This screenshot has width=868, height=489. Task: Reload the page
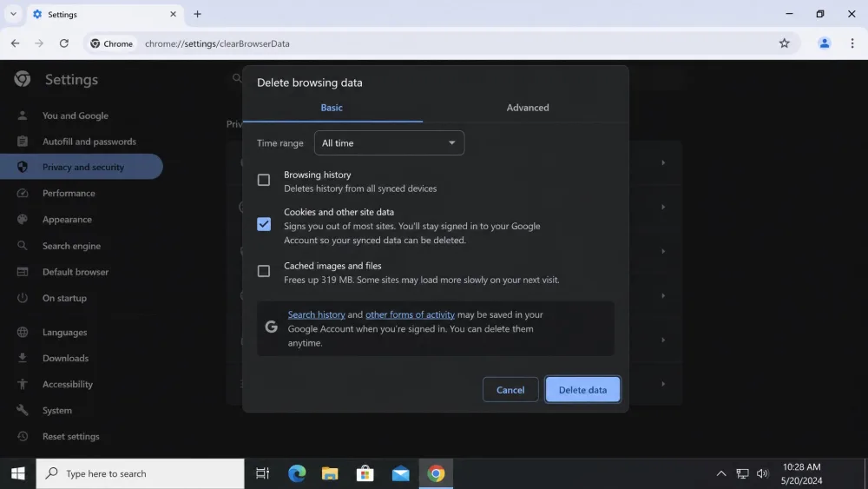pos(64,43)
